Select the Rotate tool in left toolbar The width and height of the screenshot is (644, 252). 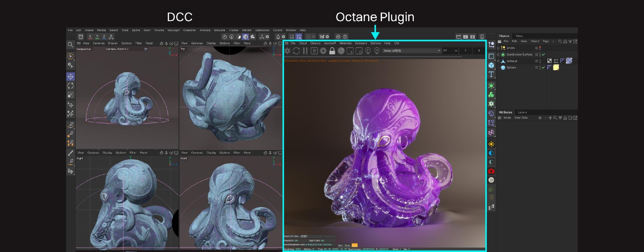(x=71, y=86)
